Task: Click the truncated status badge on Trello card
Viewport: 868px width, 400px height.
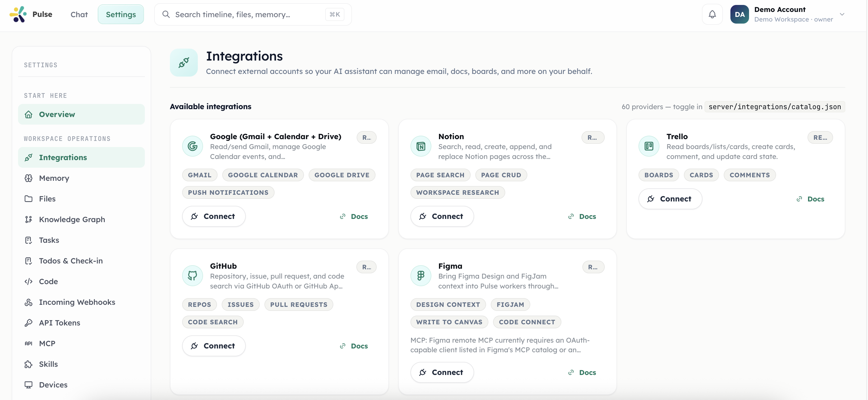Action: pos(820,137)
